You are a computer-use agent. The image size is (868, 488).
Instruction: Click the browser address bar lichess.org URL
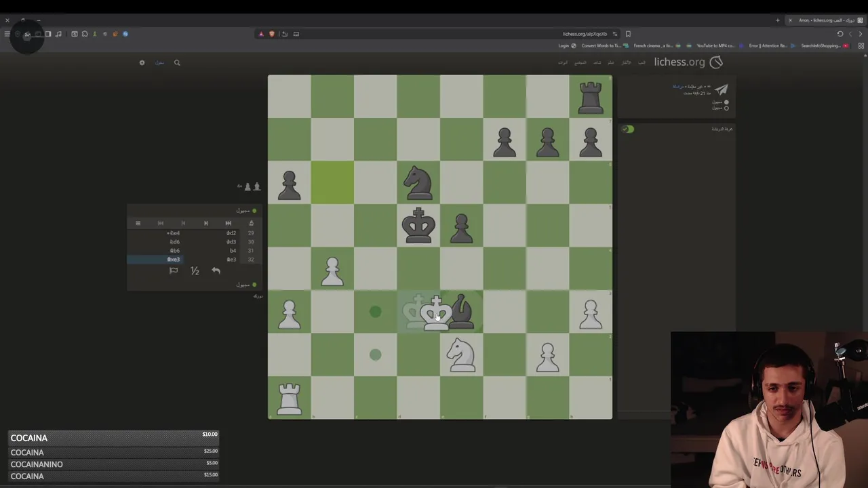[585, 34]
